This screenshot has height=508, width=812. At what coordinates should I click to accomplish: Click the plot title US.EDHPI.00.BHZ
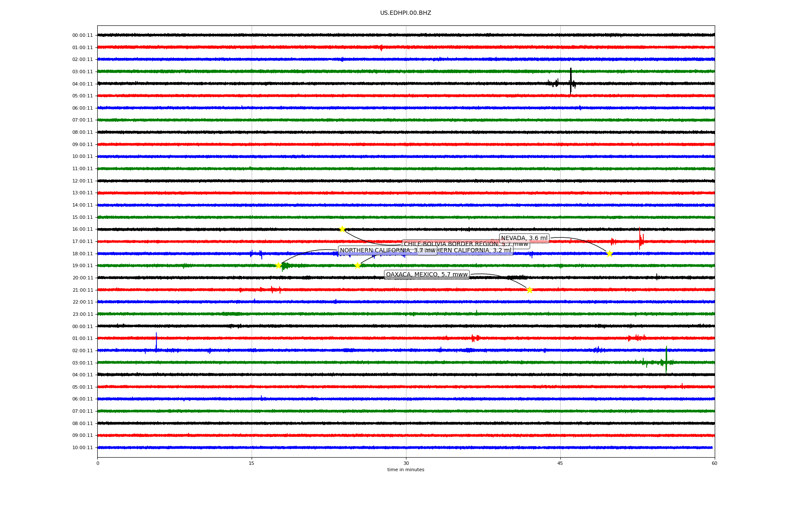(x=406, y=13)
